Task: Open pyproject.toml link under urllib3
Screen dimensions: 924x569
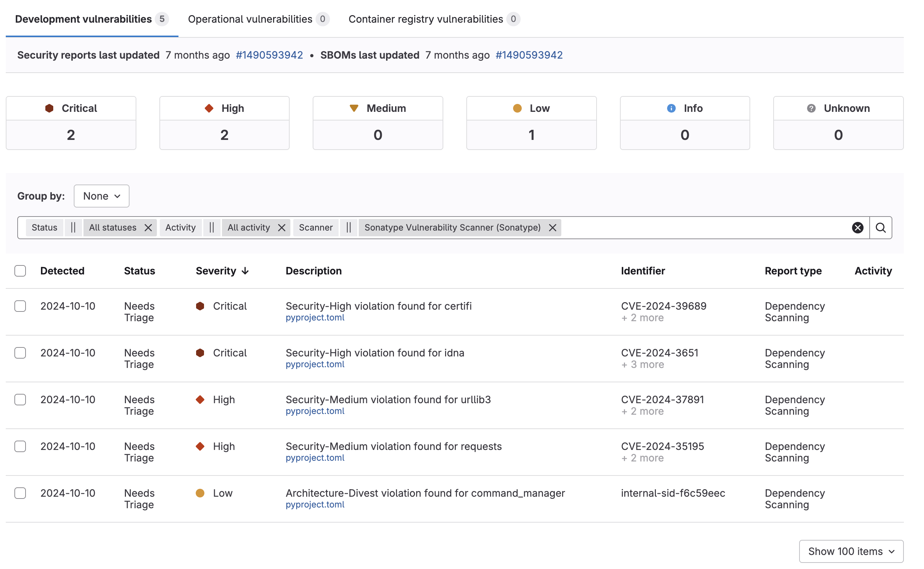Action: click(x=315, y=411)
